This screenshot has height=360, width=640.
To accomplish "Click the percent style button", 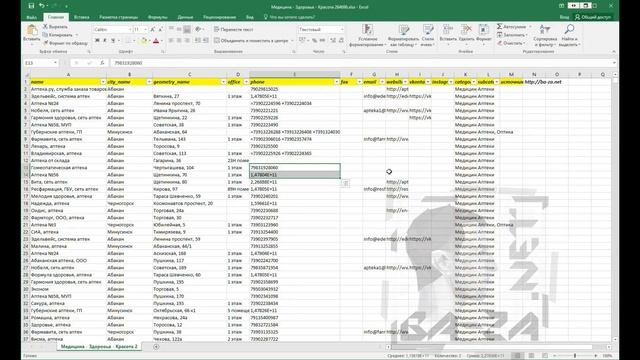I will (315, 40).
